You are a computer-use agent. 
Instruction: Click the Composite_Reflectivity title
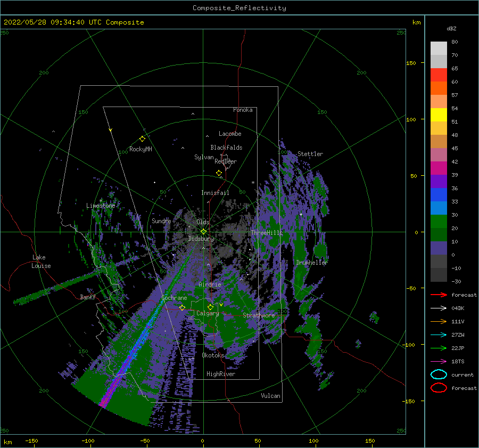click(x=240, y=8)
